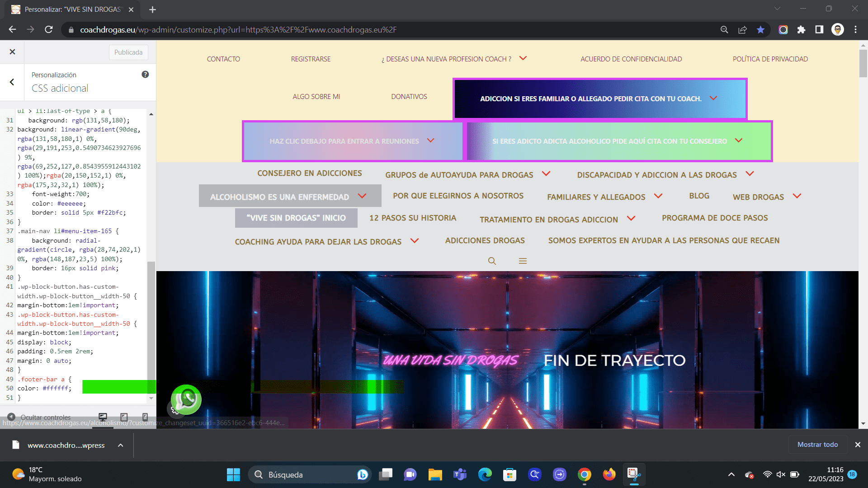Toggle Chrome side panel
868x488 pixels.
pyautogui.click(x=819, y=30)
